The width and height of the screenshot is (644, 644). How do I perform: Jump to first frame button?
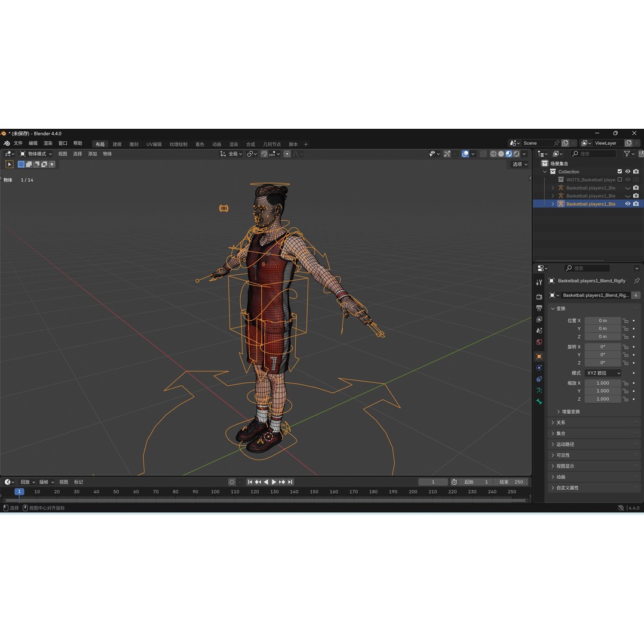(x=250, y=482)
